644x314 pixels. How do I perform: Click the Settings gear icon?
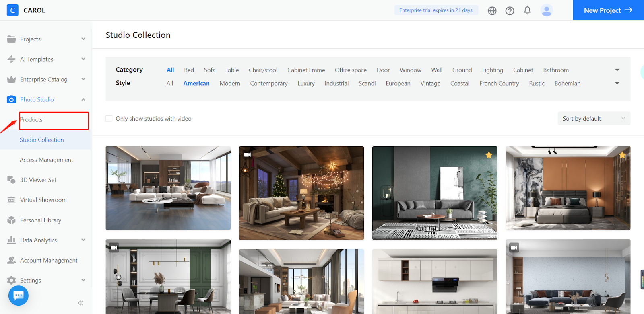[x=11, y=280]
